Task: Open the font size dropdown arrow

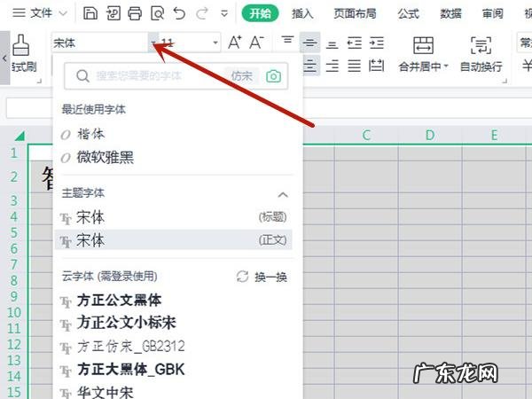Action: pos(215,43)
